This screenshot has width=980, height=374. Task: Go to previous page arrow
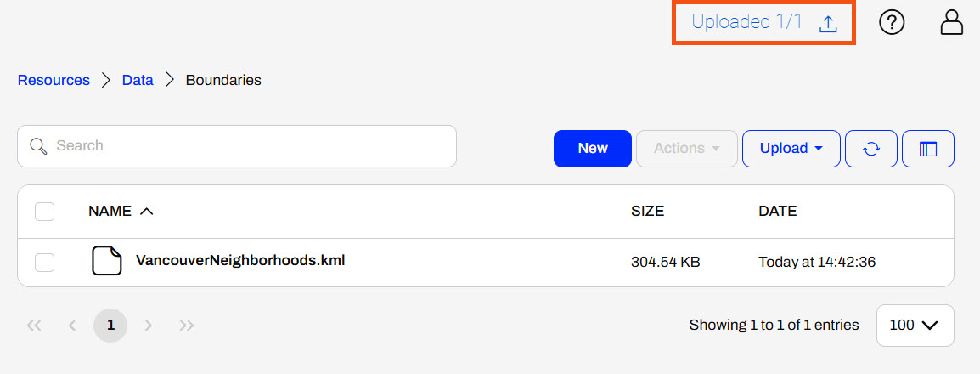(72, 326)
